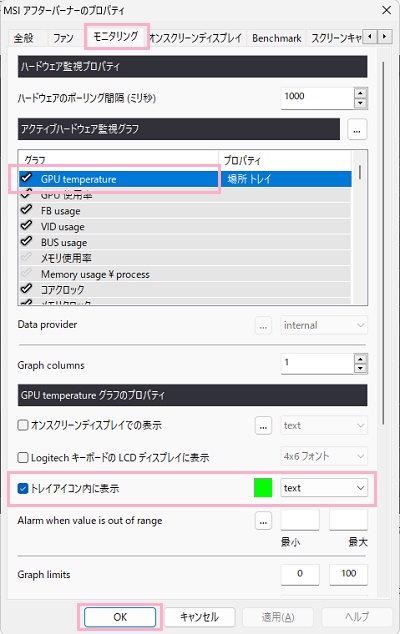Open the Data provider ellipsis button

point(263,325)
